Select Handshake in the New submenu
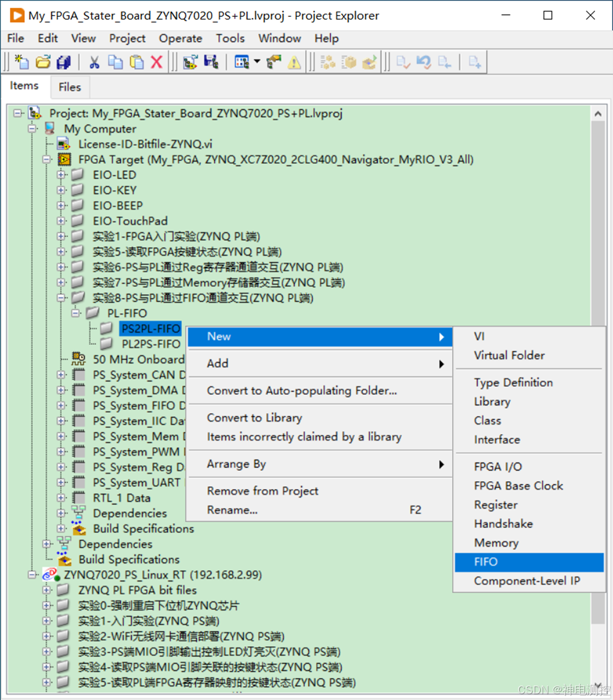This screenshot has height=700, width=613. (529, 523)
